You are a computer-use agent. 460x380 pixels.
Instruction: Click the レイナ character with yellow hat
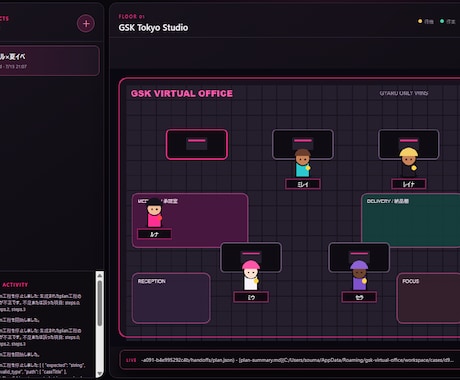(x=409, y=162)
